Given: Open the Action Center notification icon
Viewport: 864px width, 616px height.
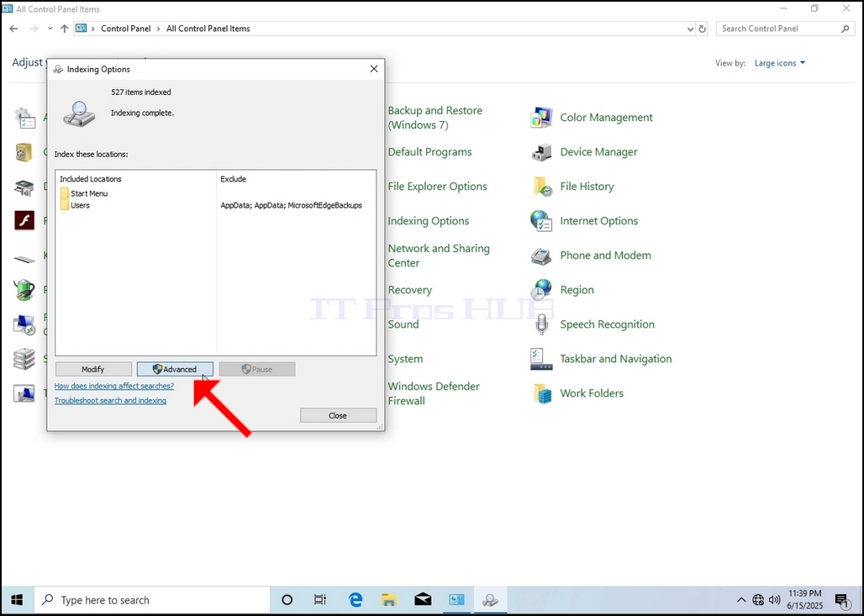Looking at the screenshot, I should click(x=841, y=600).
